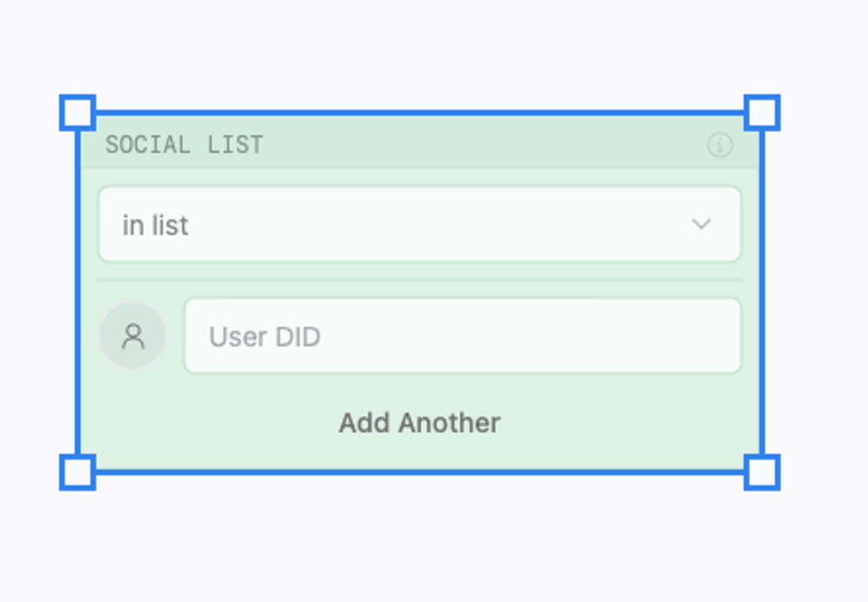Grab the top-left selection resize handle
The image size is (868, 602).
click(77, 113)
